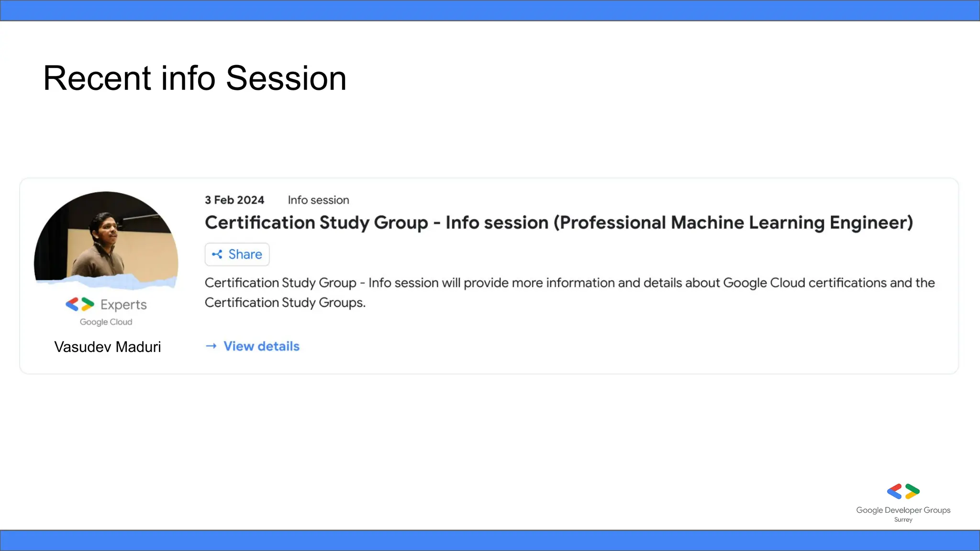
Task: Click the blue footer bar at bottom
Action: click(x=490, y=540)
